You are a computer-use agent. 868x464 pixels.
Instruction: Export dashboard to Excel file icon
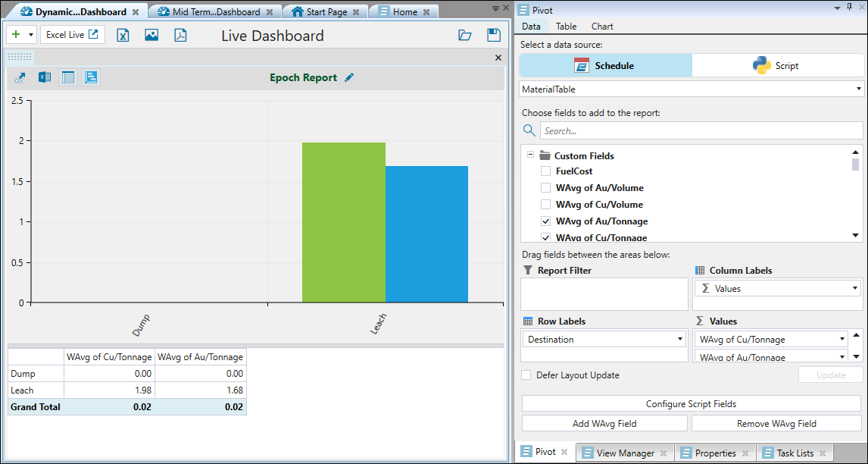[x=123, y=35]
